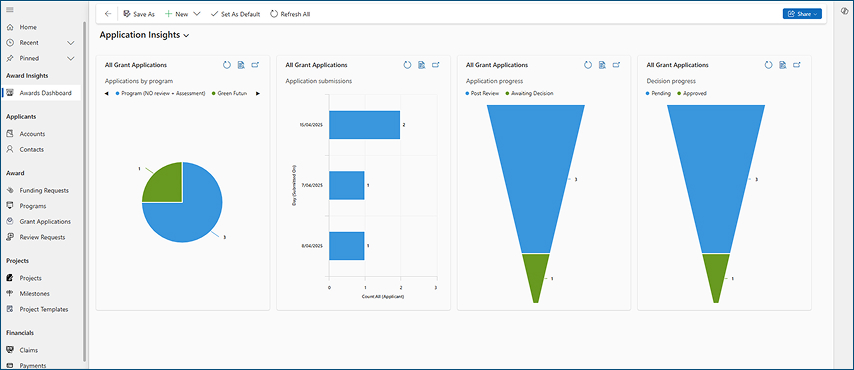The height and width of the screenshot is (370, 854).
Task: Expand the Decision progress chart to full view
Action: pos(797,65)
